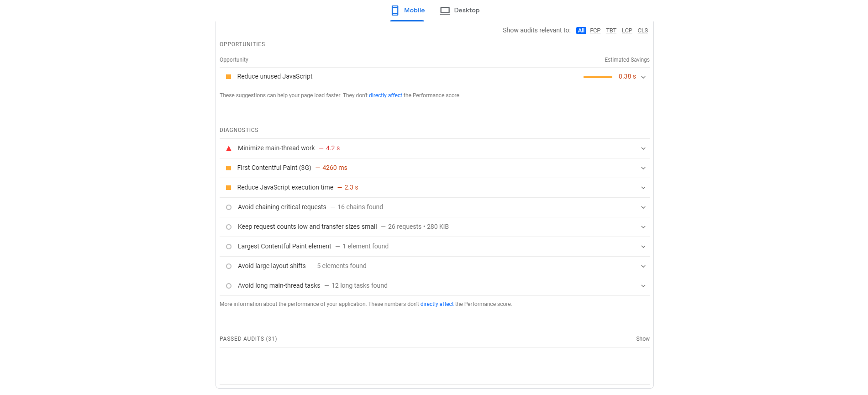
Task: Click red triangle icon for Minimize main-thread work
Action: [229, 148]
